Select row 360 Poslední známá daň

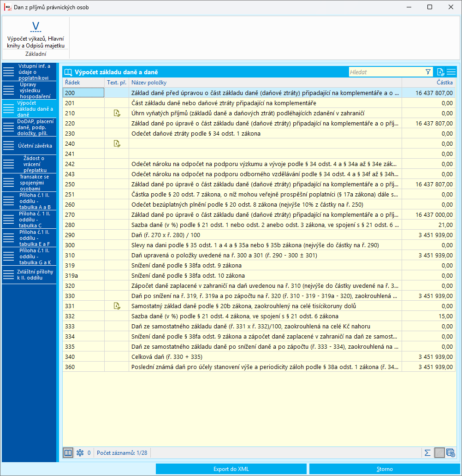coord(259,367)
